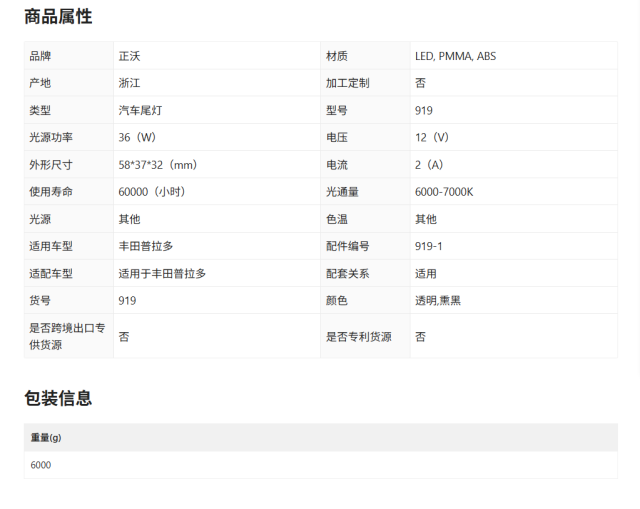Click the 商品属性 heading
640x509 pixels.
58,17
